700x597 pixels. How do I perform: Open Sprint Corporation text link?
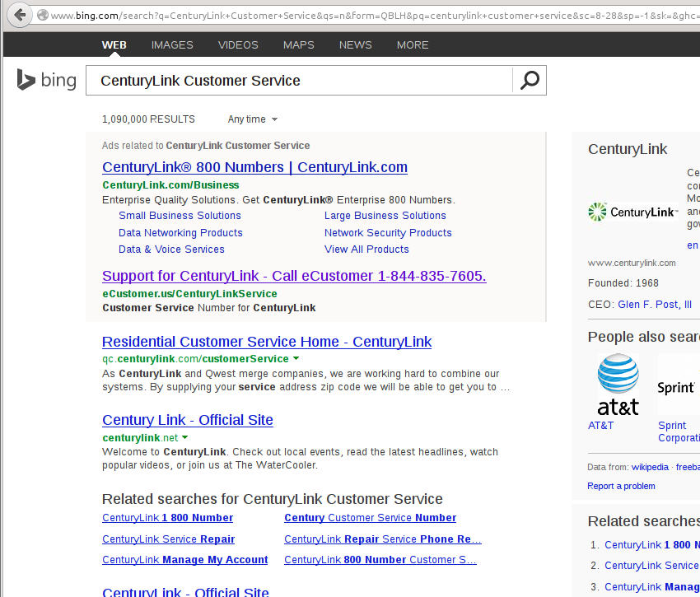pyautogui.click(x=679, y=431)
